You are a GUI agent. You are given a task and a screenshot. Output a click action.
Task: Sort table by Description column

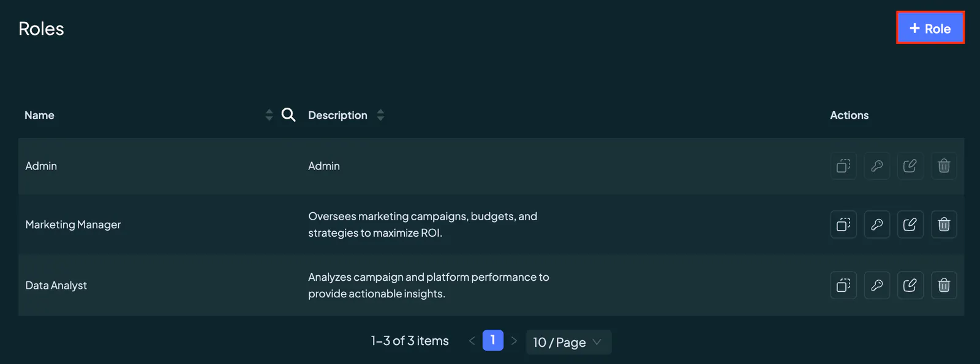(380, 115)
